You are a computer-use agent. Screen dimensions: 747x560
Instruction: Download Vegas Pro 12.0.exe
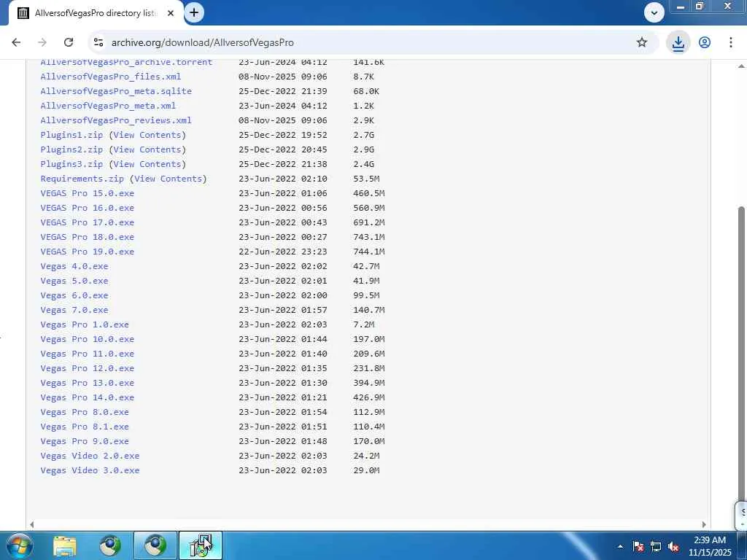tap(88, 368)
